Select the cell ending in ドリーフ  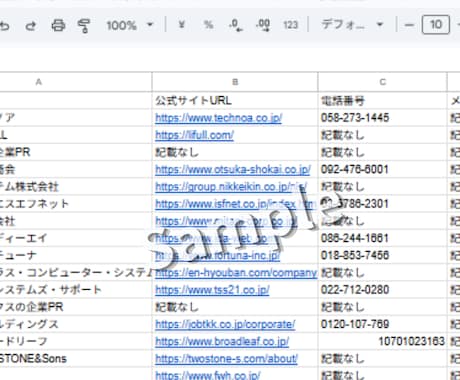[x=76, y=341]
